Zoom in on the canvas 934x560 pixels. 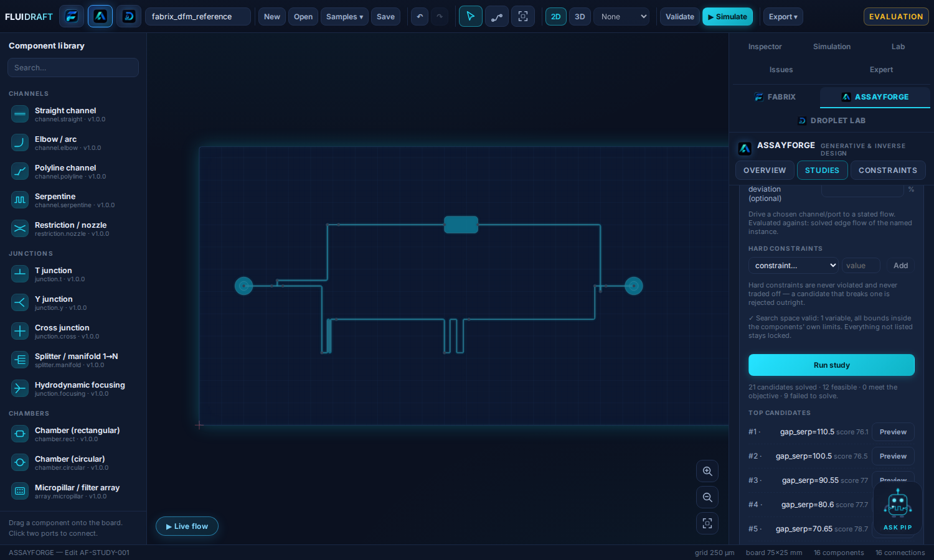point(707,471)
